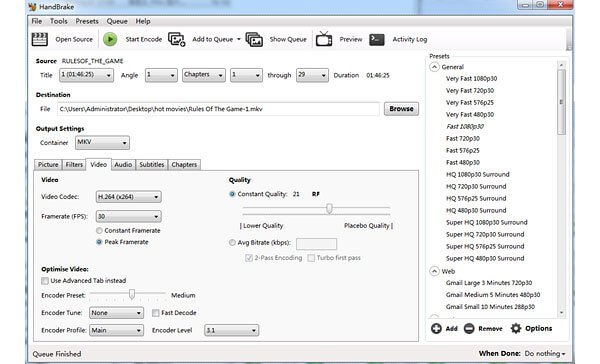Enable the Fast Decode checkbox
600x364 pixels.
point(155,313)
